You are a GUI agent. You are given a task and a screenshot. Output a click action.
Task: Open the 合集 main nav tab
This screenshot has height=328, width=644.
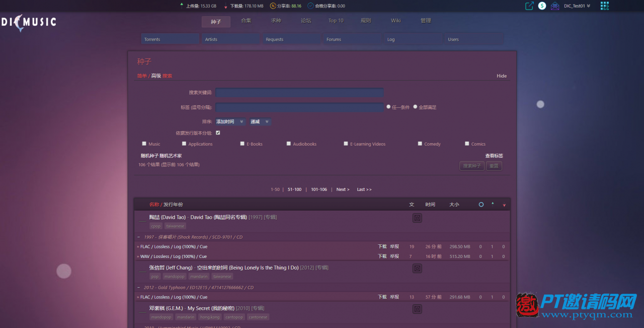246,21
